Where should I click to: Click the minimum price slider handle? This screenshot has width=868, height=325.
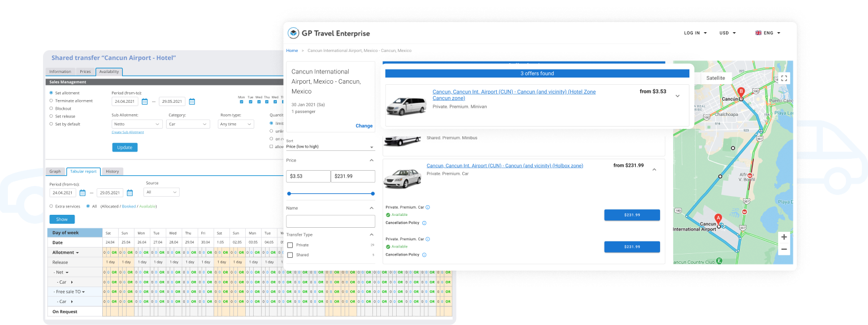(289, 193)
